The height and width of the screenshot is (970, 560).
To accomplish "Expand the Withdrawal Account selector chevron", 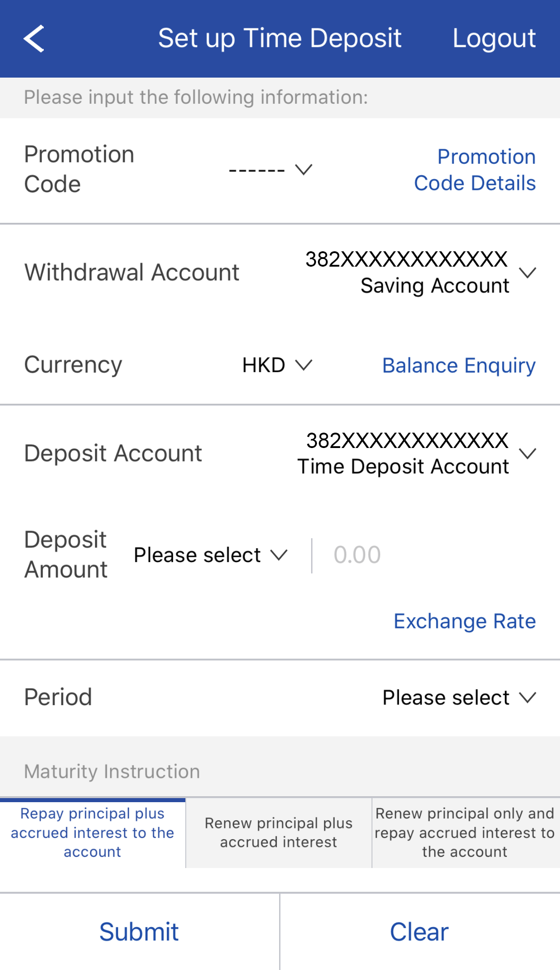I will tap(527, 273).
